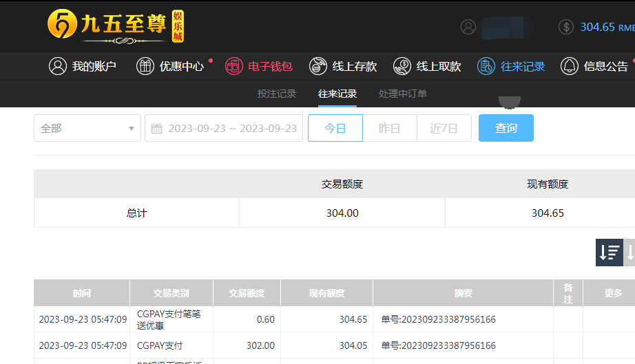Click the 备注 column header
The height and width of the screenshot is (364, 635).
tap(568, 293)
